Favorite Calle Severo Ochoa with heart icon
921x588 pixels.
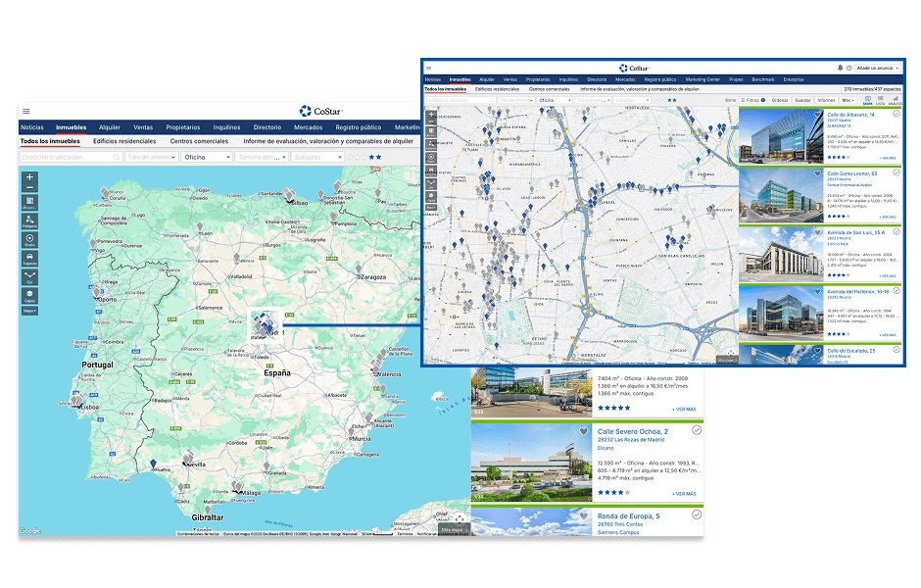point(584,431)
